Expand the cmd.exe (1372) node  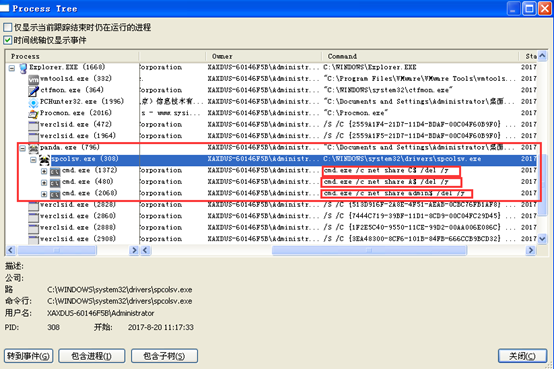[x=44, y=171]
